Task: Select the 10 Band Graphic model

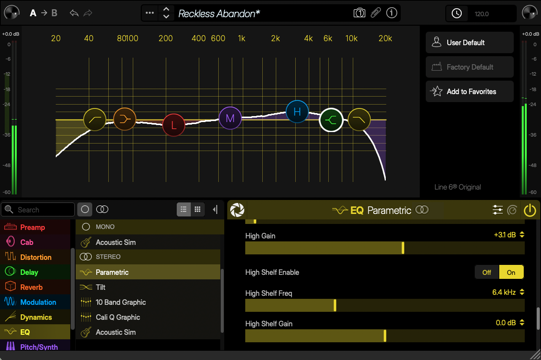Action: [x=148, y=302]
